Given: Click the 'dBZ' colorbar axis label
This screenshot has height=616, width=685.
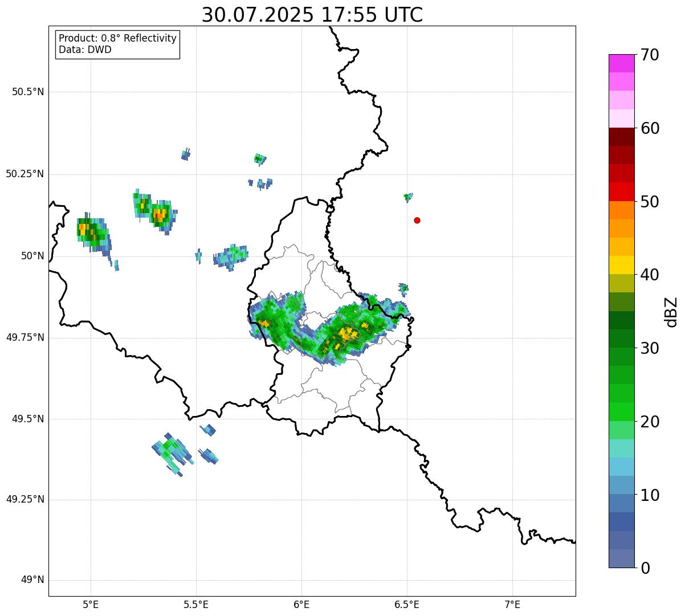Looking at the screenshot, I should tap(671, 311).
